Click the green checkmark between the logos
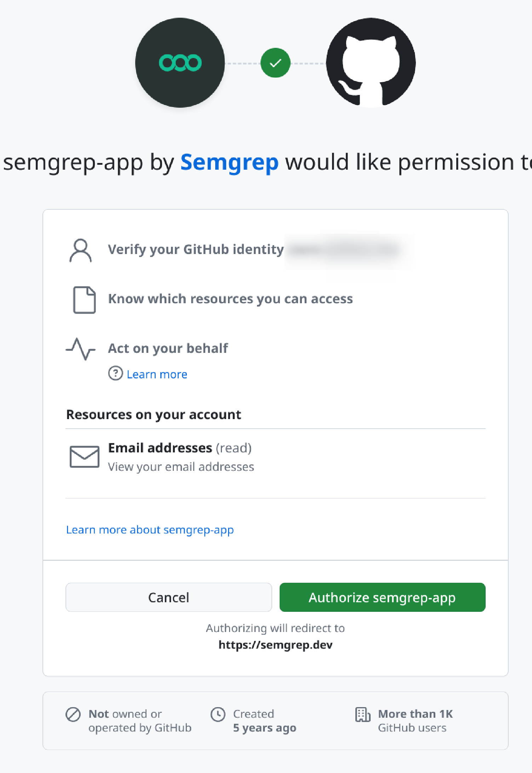The image size is (532, 773). coord(275,63)
